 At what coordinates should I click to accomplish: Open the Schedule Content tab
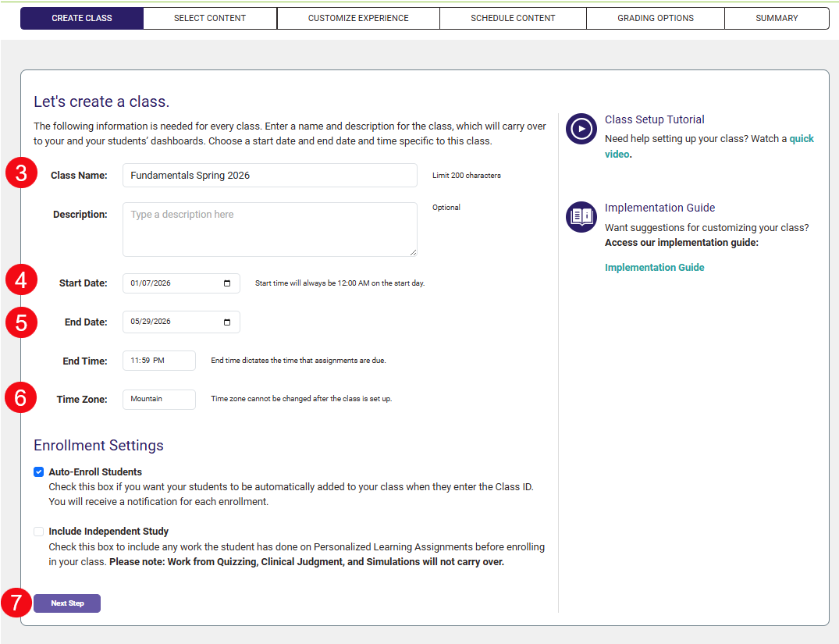513,17
